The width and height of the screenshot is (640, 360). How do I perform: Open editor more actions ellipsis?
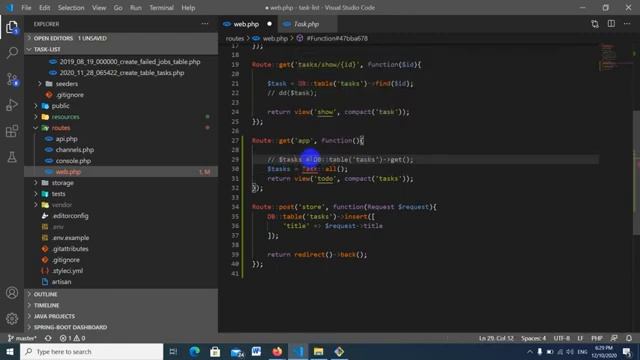point(627,24)
